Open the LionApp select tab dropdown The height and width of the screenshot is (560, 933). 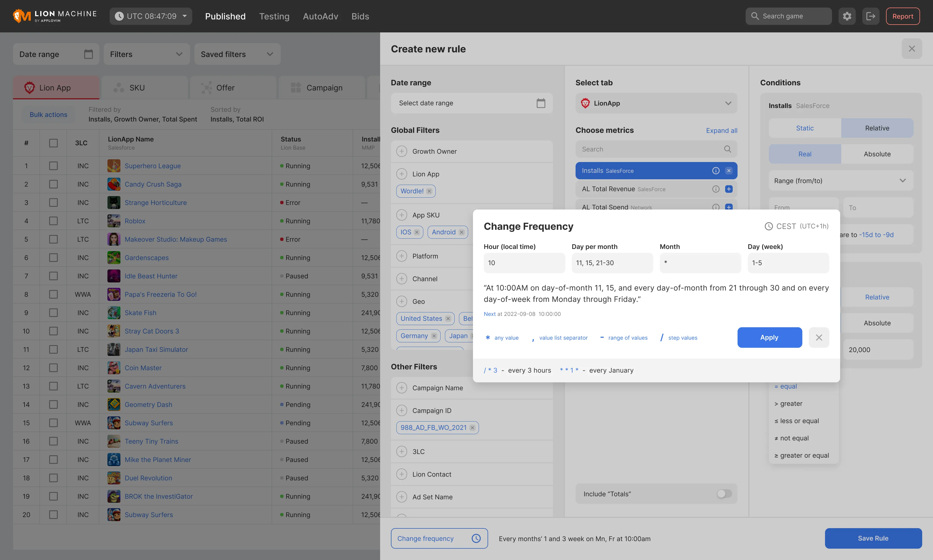tap(657, 103)
